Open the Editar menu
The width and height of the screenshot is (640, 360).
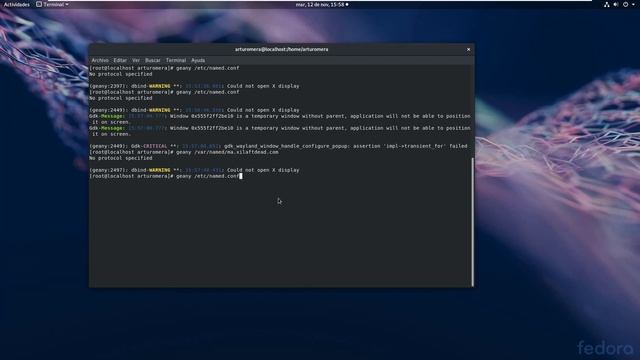pos(120,60)
